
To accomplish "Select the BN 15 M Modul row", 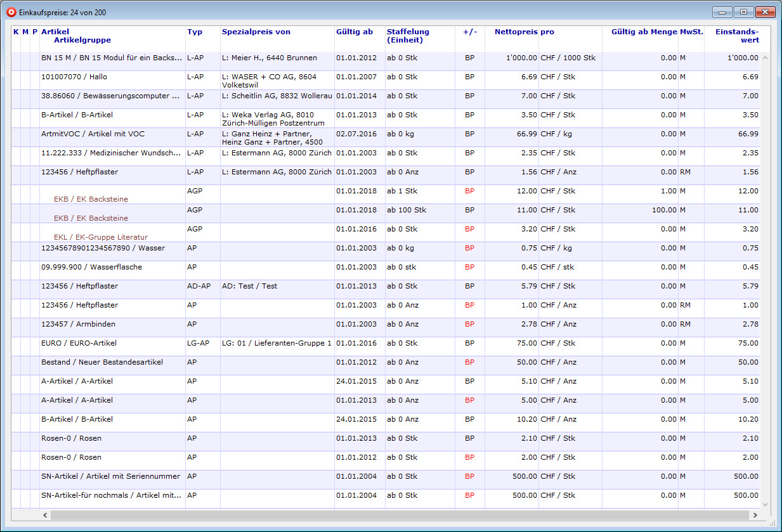I will pos(112,58).
